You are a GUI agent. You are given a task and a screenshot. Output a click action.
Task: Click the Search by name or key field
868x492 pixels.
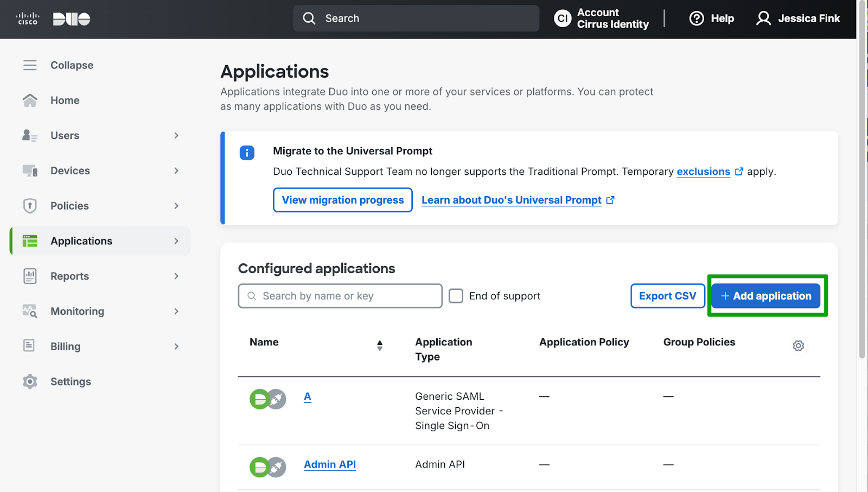click(340, 296)
